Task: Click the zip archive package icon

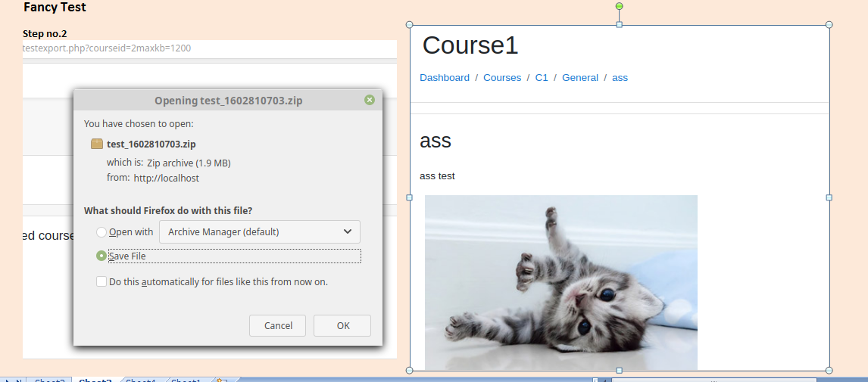Action: (97, 144)
